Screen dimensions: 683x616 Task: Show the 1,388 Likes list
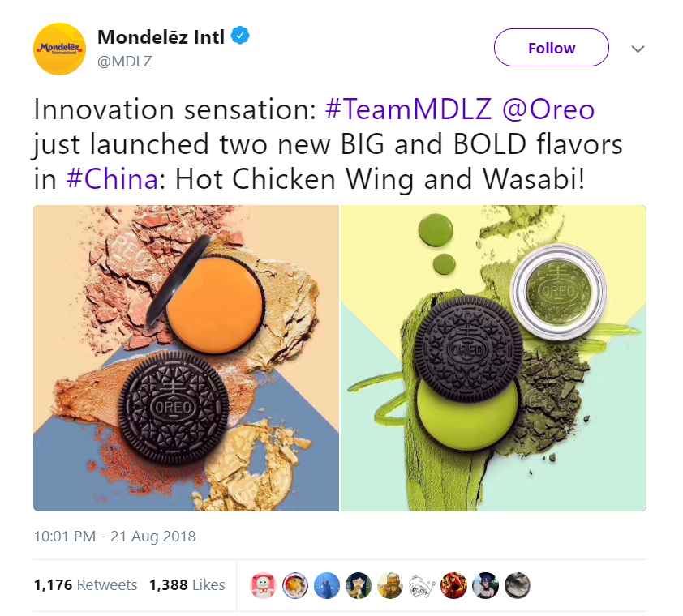tap(187, 584)
